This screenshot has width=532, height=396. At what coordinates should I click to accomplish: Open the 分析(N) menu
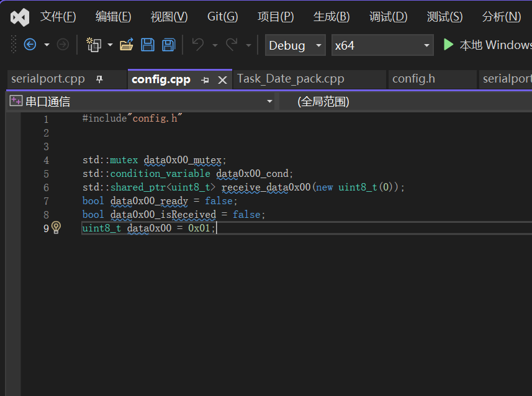click(x=502, y=17)
